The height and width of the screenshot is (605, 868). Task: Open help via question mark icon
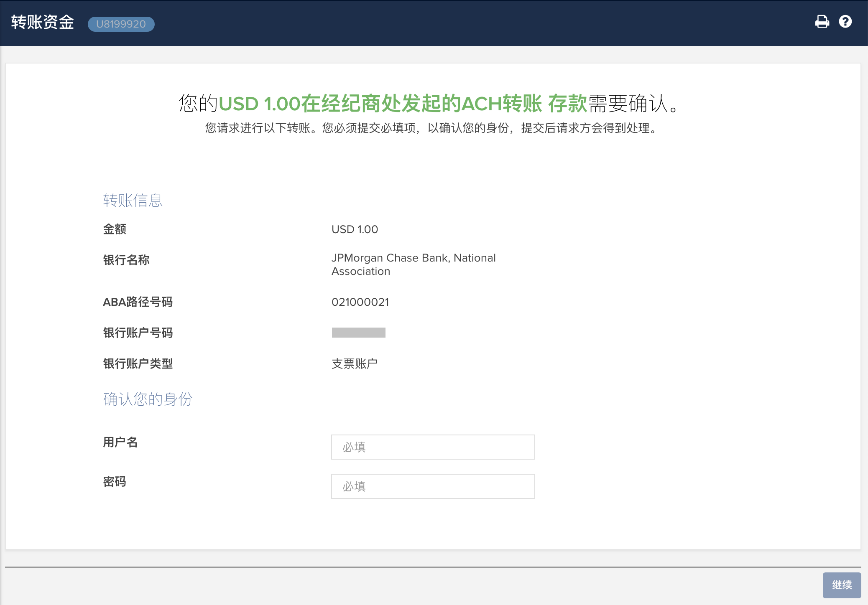click(x=845, y=22)
